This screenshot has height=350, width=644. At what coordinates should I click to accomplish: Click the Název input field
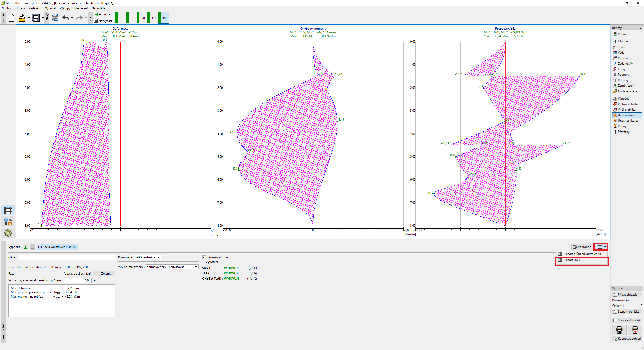click(67, 257)
